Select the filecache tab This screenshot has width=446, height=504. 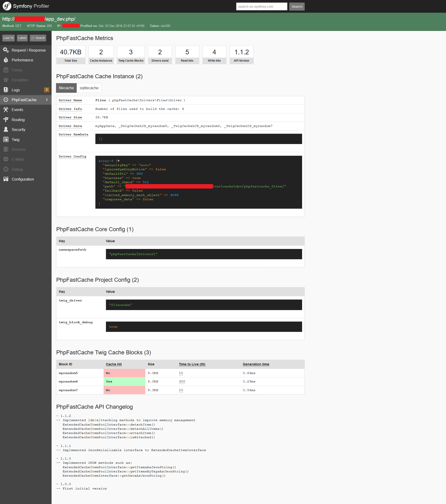click(66, 88)
